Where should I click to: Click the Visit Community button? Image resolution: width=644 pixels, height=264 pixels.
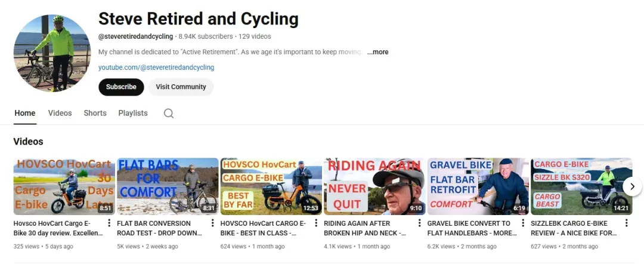pyautogui.click(x=181, y=87)
